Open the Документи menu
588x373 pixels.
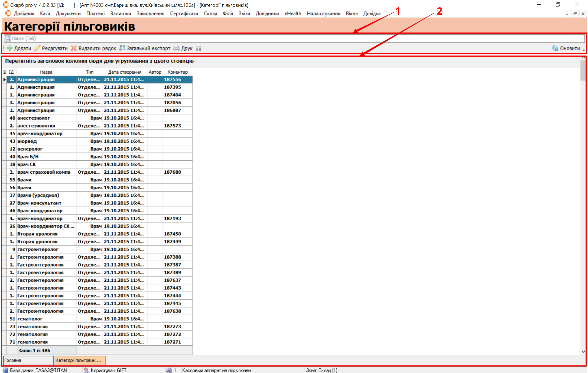[68, 14]
